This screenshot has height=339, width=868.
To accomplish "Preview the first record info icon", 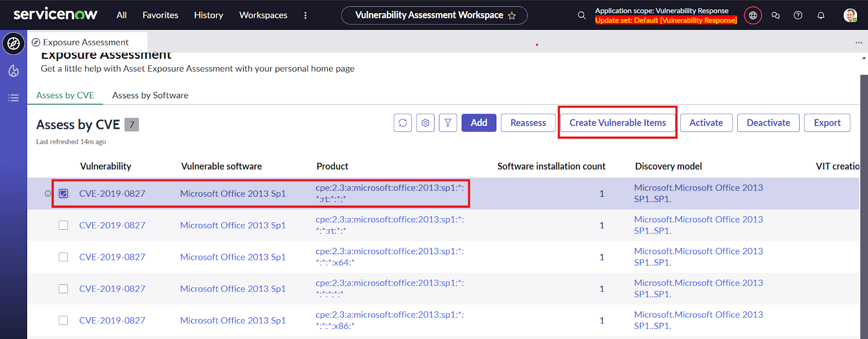I will 48,193.
